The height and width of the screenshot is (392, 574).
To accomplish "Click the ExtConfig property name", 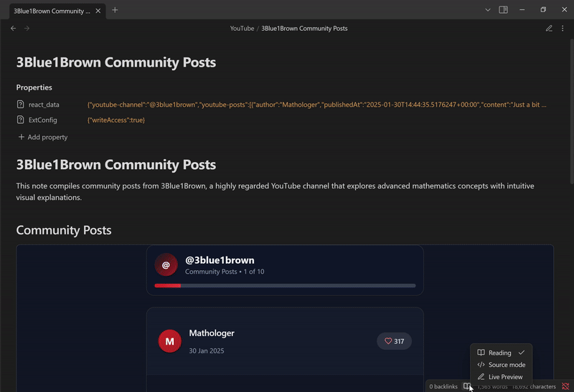I will point(43,120).
